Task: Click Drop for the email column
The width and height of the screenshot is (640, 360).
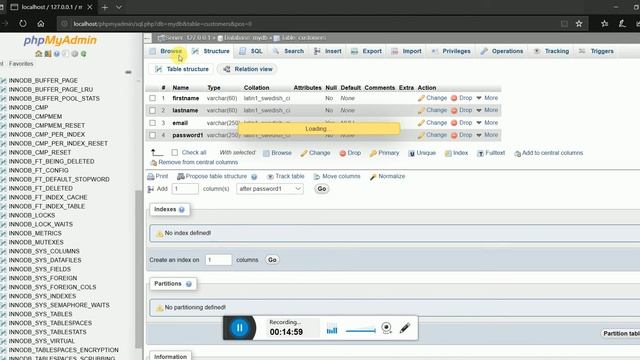Action: point(462,122)
